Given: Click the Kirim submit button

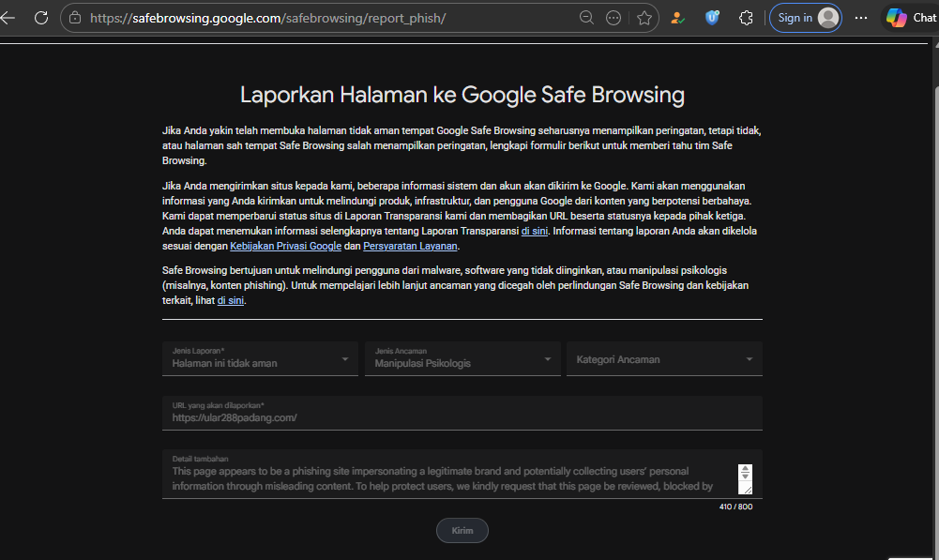Looking at the screenshot, I should coord(462,531).
